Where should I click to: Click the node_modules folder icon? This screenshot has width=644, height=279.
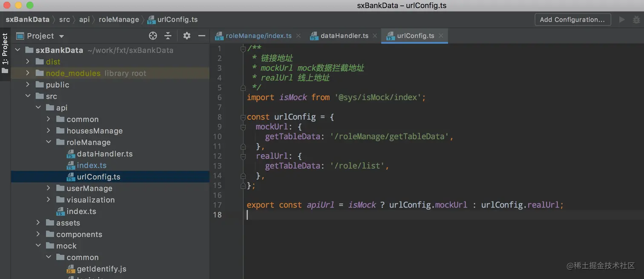pyautogui.click(x=40, y=73)
